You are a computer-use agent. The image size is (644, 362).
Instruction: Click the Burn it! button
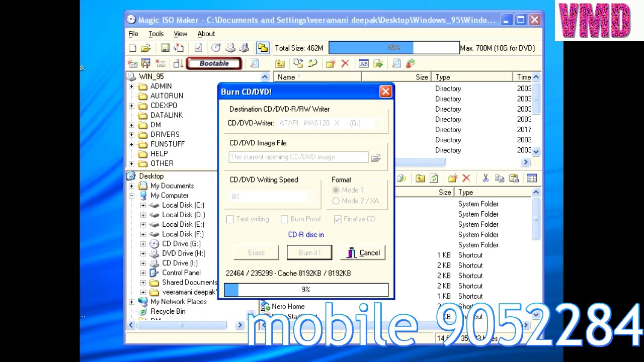309,252
